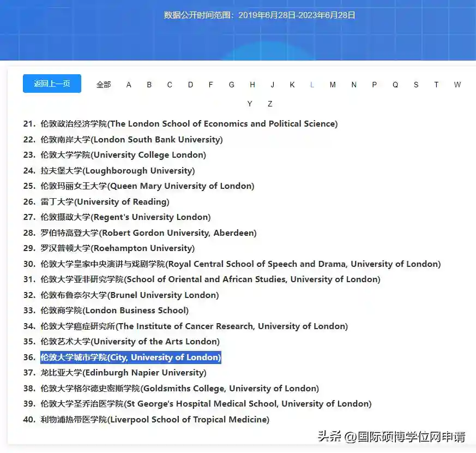
Task: Open London School of Economics entry
Action: point(189,124)
